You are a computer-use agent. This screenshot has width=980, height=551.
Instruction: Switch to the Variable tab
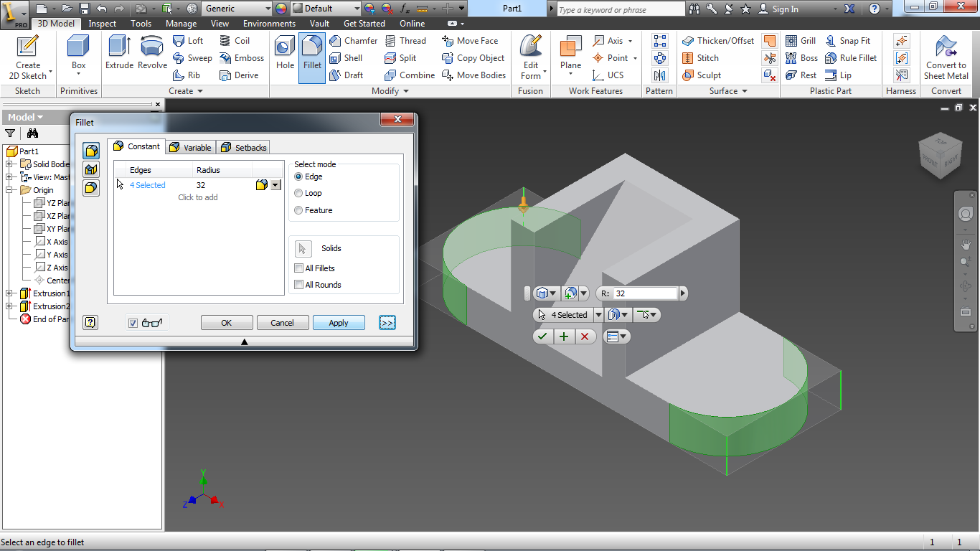tap(190, 146)
